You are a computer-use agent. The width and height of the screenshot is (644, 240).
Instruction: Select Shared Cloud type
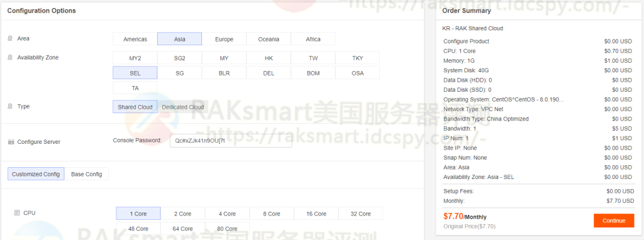(135, 107)
